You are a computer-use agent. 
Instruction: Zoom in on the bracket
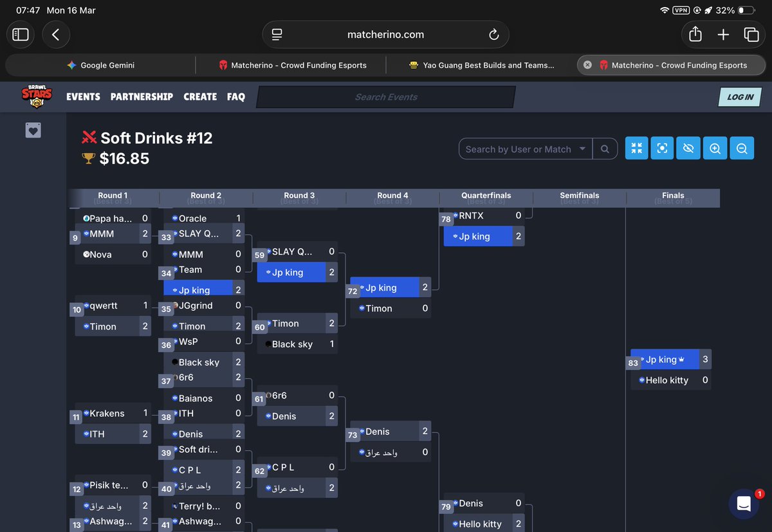pos(715,149)
